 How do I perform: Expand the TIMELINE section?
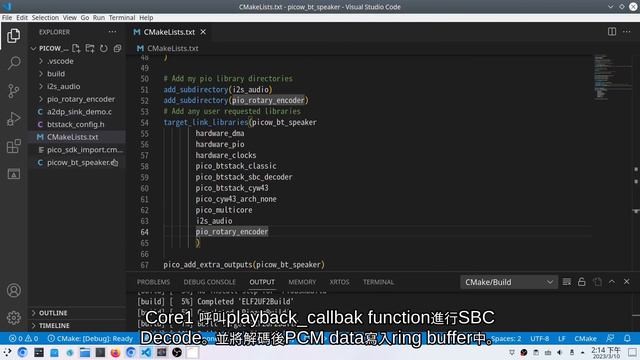pyautogui.click(x=77, y=326)
